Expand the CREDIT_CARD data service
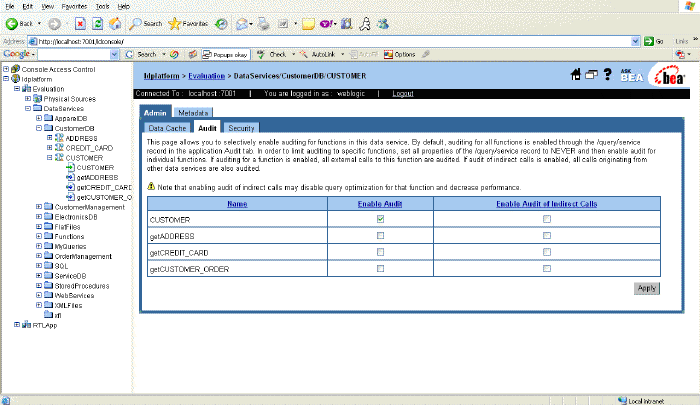The height and width of the screenshot is (405, 700). (50, 147)
